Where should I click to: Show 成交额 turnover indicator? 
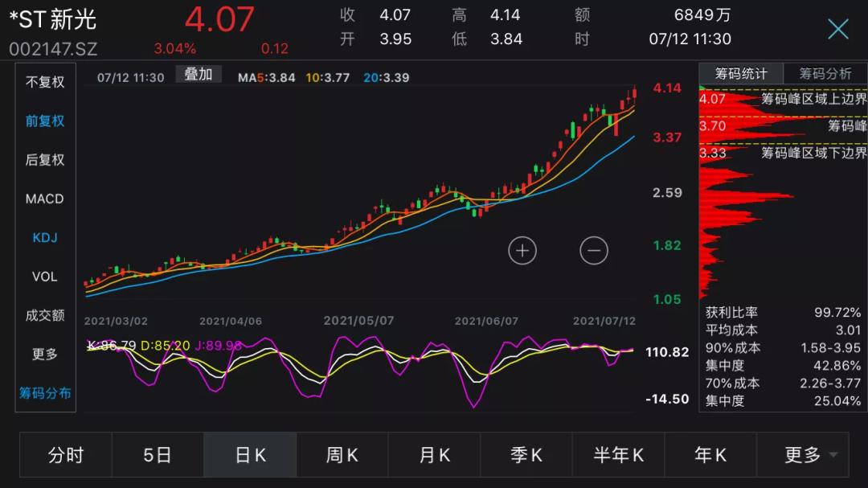pyautogui.click(x=45, y=315)
